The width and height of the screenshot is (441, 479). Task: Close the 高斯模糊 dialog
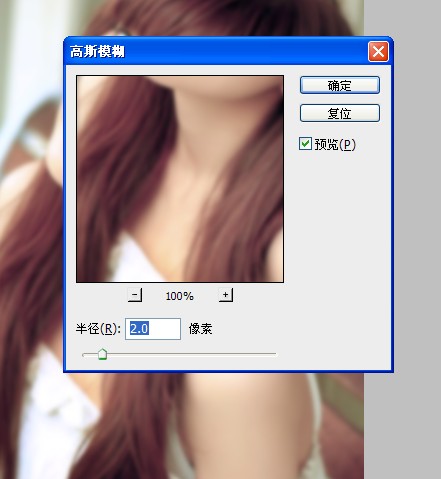[378, 52]
